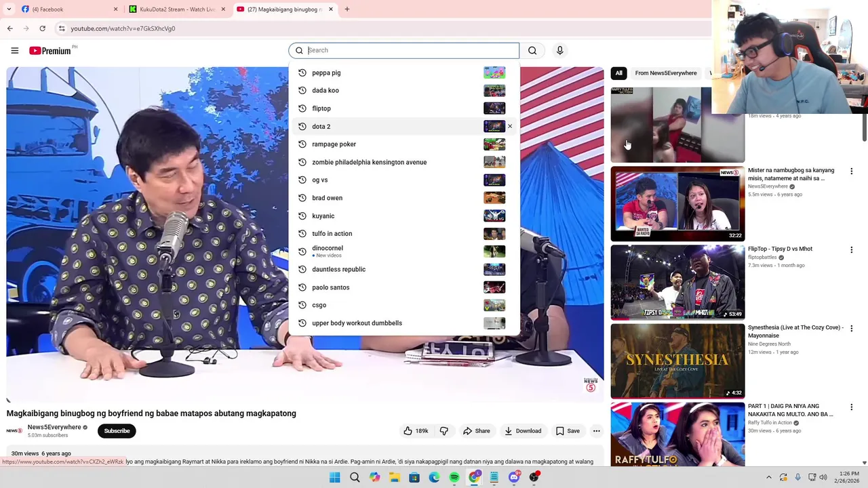
Task: Choose 'dada koo' search suggestion
Action: point(404,90)
